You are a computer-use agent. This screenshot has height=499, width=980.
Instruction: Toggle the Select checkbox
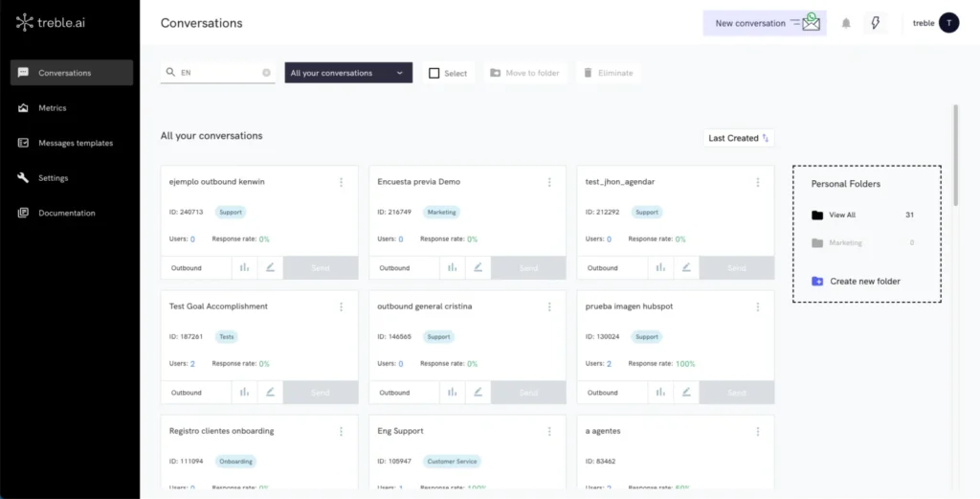point(434,73)
